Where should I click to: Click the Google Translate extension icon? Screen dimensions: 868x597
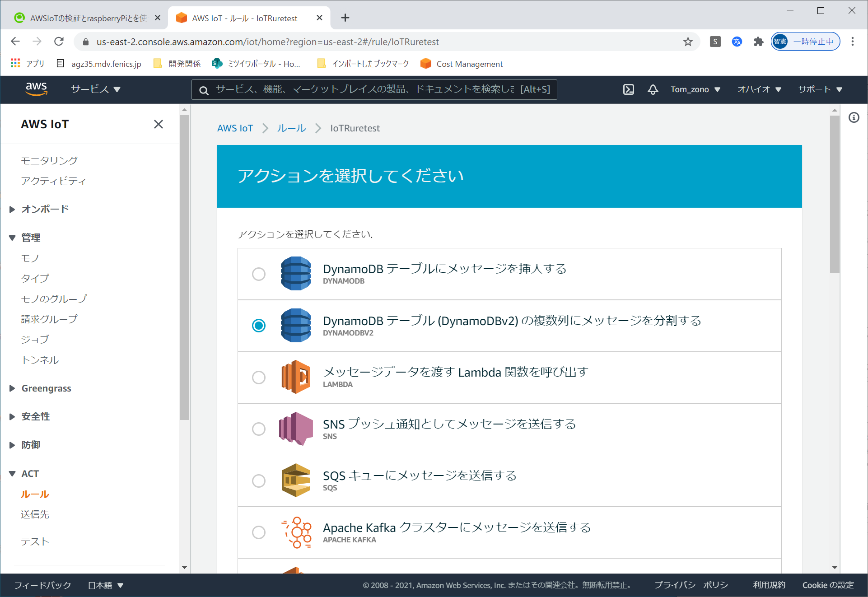point(737,42)
